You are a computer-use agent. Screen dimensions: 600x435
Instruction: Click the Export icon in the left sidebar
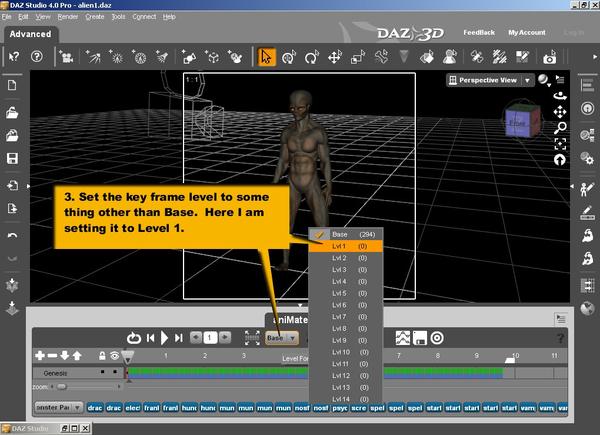[x=12, y=209]
